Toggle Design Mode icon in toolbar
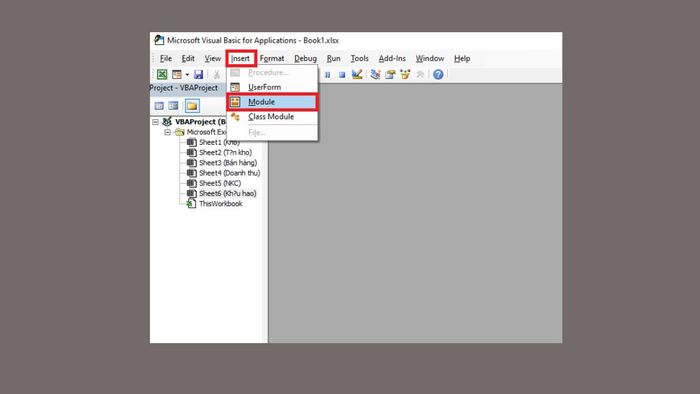The width and height of the screenshot is (700, 394). click(x=357, y=74)
